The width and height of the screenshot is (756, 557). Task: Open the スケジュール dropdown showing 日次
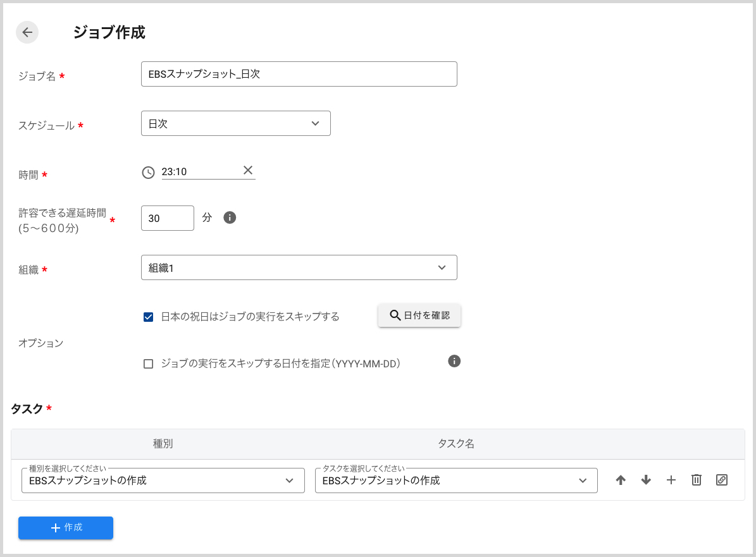(x=235, y=123)
